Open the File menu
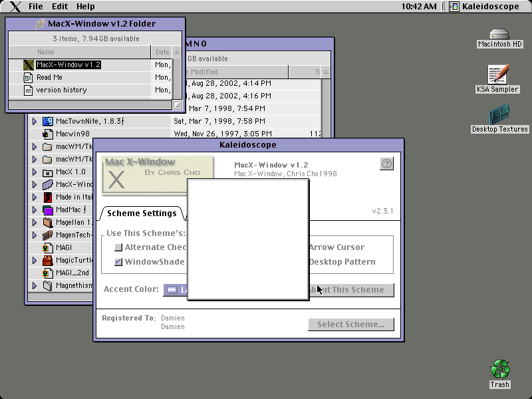 click(36, 7)
